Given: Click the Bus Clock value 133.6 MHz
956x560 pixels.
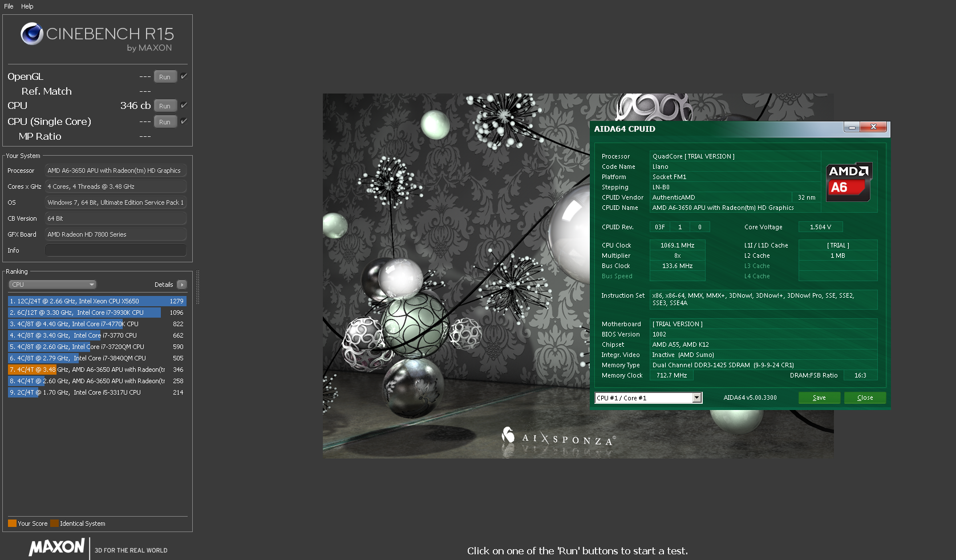Looking at the screenshot, I should pos(677,266).
